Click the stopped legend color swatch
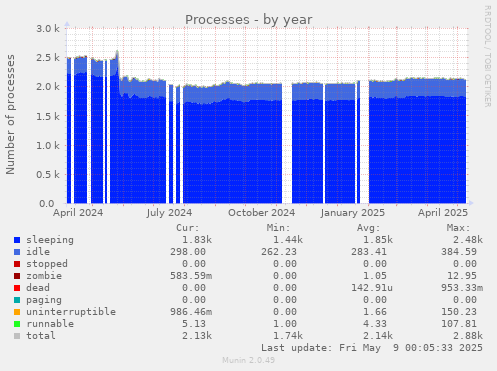497x371 pixels. (x=17, y=264)
